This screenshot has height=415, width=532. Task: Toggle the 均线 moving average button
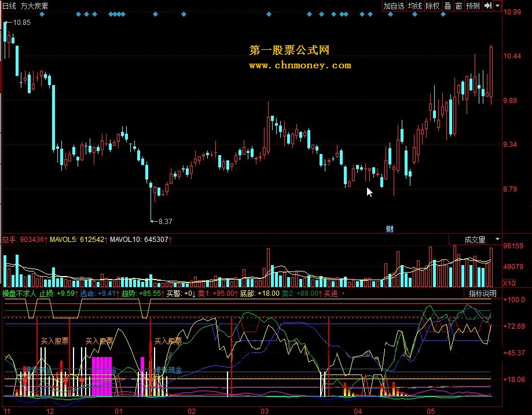point(414,6)
